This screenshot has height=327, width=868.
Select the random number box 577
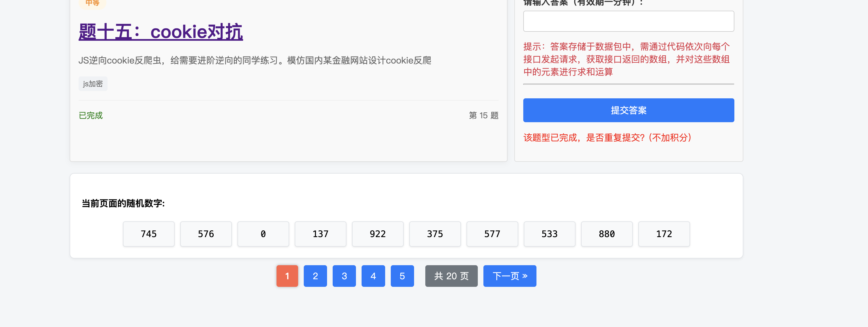(x=492, y=234)
